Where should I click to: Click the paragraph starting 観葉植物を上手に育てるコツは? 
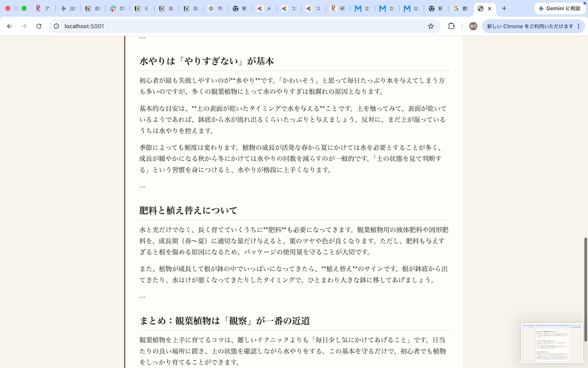[x=294, y=351]
